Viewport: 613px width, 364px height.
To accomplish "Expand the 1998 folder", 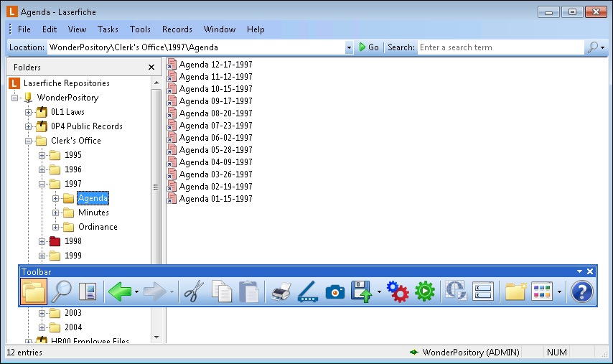I will click(x=42, y=242).
